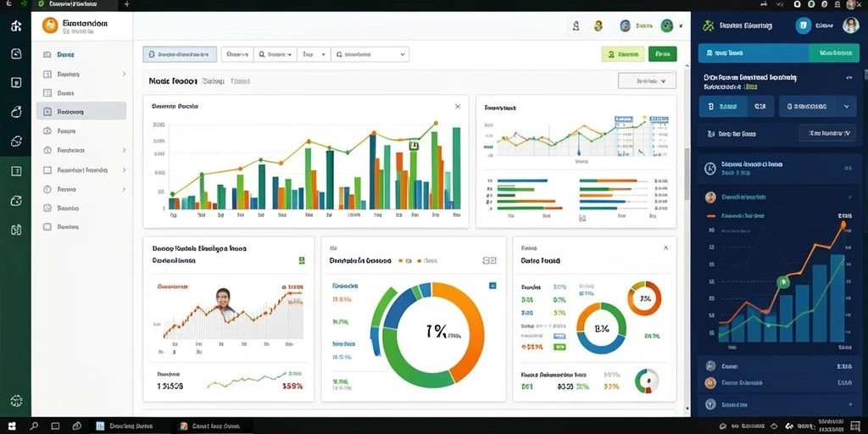Open the settings gear in the dark left rail
Image resolution: width=868 pixels, height=434 pixels.
coord(16,401)
